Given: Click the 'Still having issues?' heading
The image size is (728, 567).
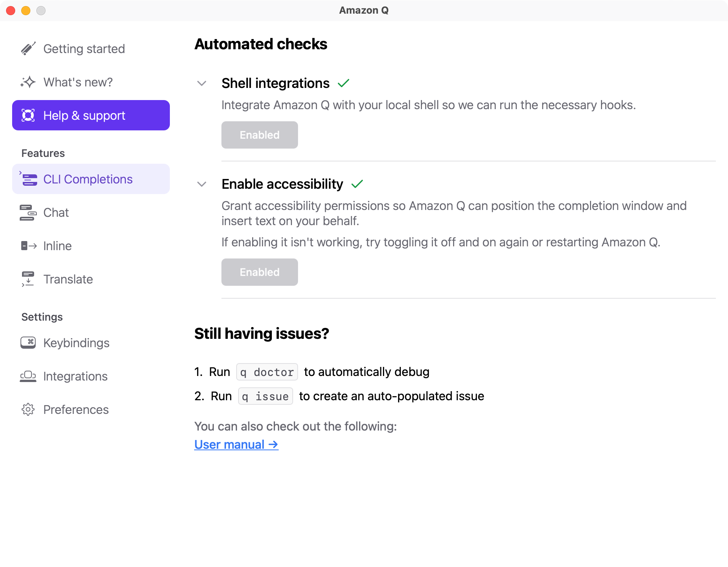Looking at the screenshot, I should 262,334.
